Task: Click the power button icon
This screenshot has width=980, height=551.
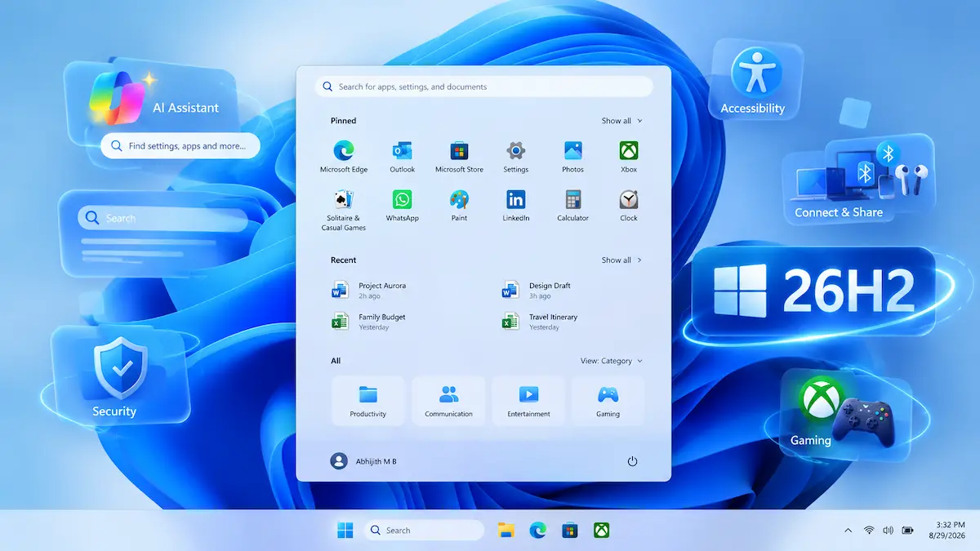Action: click(632, 461)
